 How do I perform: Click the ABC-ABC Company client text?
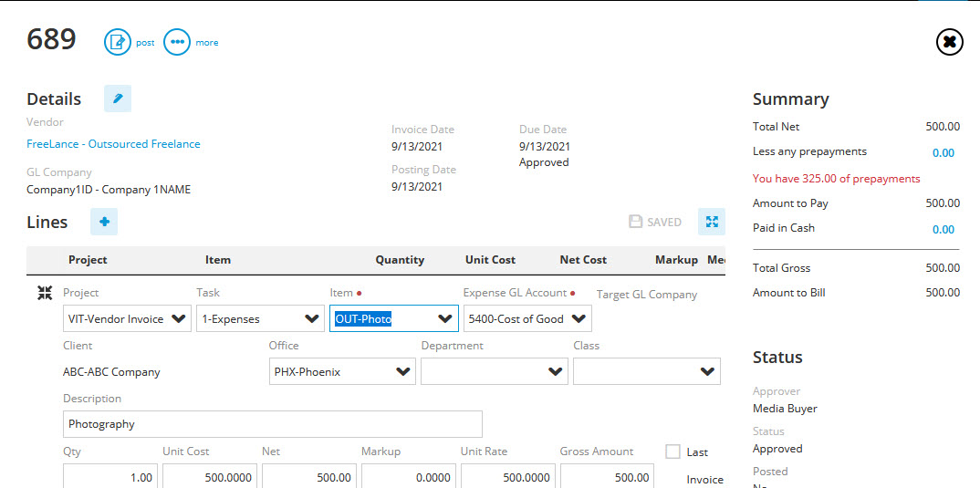coord(111,372)
